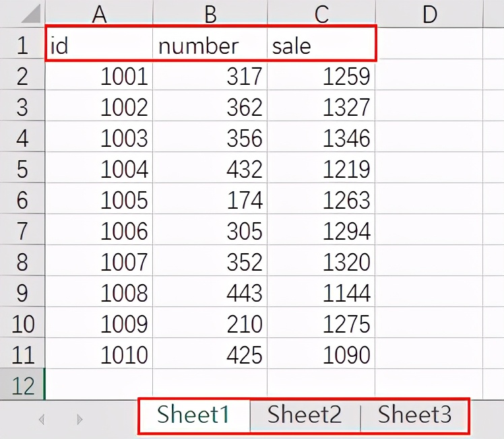Click the previous sheet navigation arrow
This screenshot has height=439, width=504.
point(42,419)
